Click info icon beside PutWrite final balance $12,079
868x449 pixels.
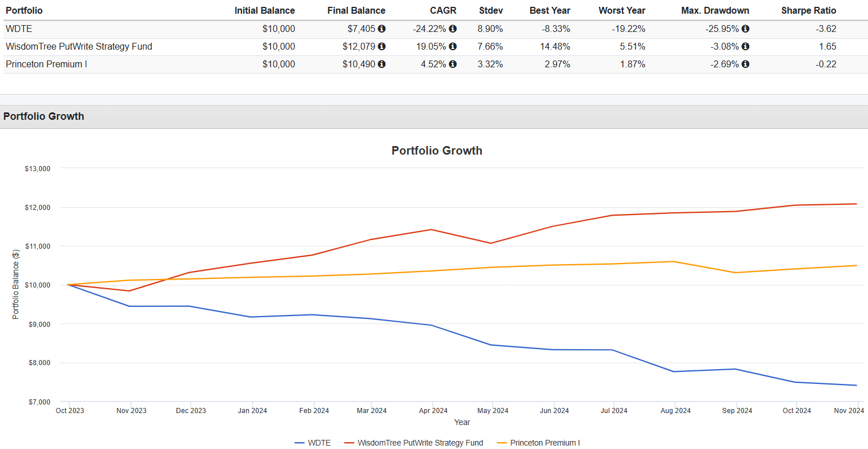click(381, 46)
